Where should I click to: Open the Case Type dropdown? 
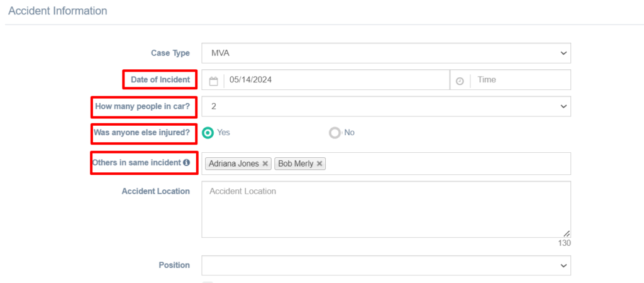click(x=386, y=53)
